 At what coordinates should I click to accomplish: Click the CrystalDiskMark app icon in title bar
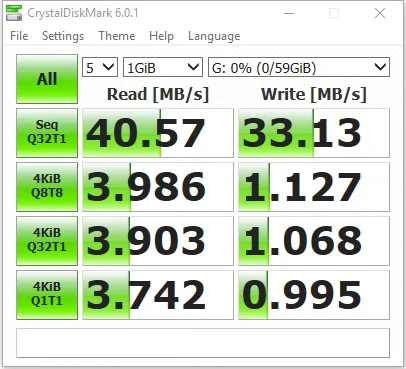pos(14,13)
